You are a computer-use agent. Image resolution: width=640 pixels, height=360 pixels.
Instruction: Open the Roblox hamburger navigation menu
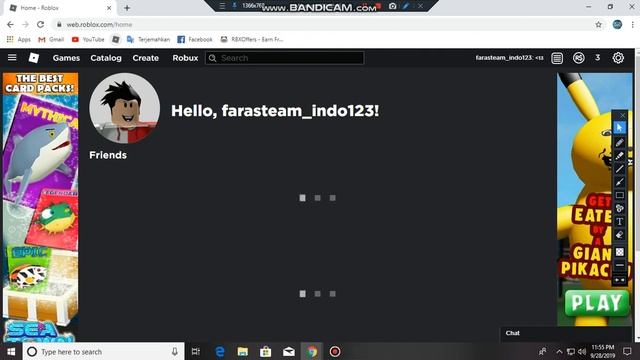coord(12,58)
